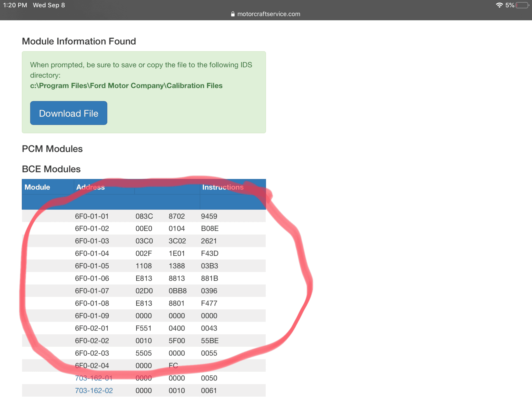The height and width of the screenshot is (399, 532).
Task: Select address cell 6F0-02-01
Action: coord(92,328)
